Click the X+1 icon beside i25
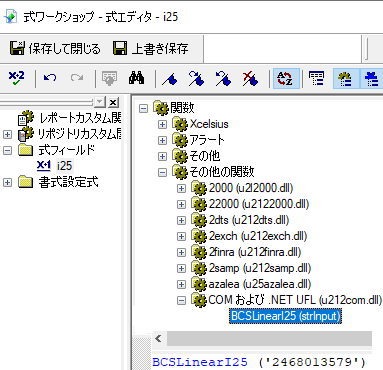383x370 pixels. point(43,166)
